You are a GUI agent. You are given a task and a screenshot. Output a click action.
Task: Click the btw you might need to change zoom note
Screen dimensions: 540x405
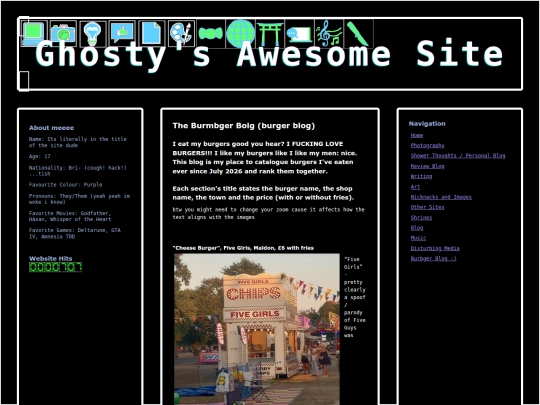click(x=269, y=213)
